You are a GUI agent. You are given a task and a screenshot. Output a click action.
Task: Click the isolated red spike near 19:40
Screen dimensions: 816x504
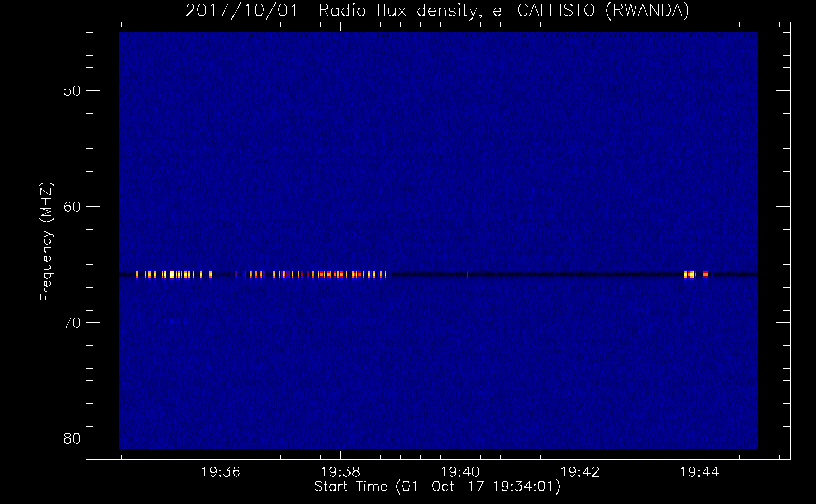(x=468, y=275)
